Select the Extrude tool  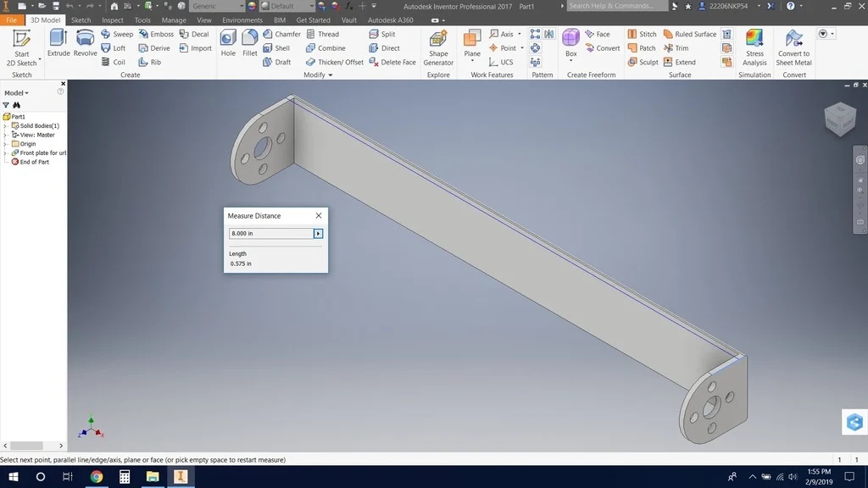58,43
